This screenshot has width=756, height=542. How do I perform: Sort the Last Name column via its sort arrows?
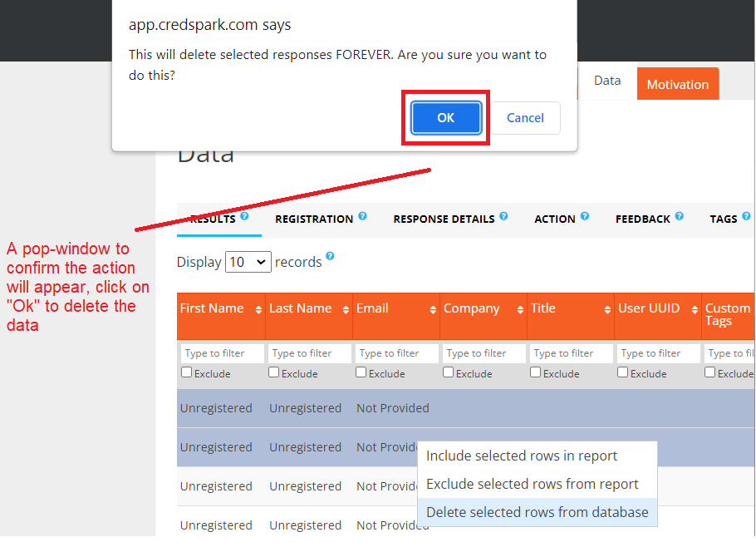pyautogui.click(x=345, y=308)
